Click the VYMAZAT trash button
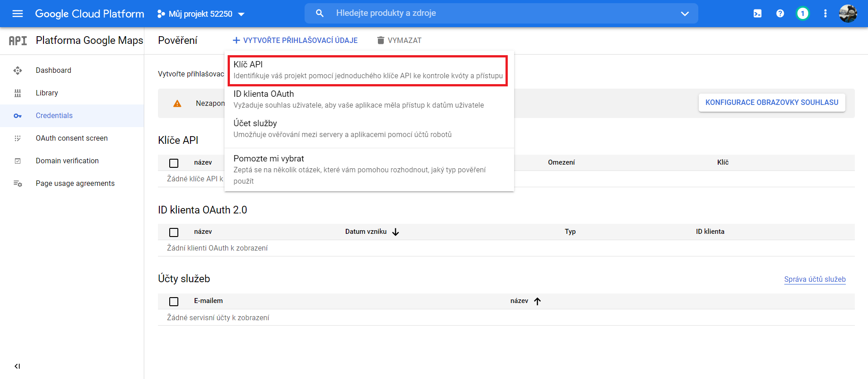Image resolution: width=868 pixels, height=379 pixels. click(x=399, y=41)
